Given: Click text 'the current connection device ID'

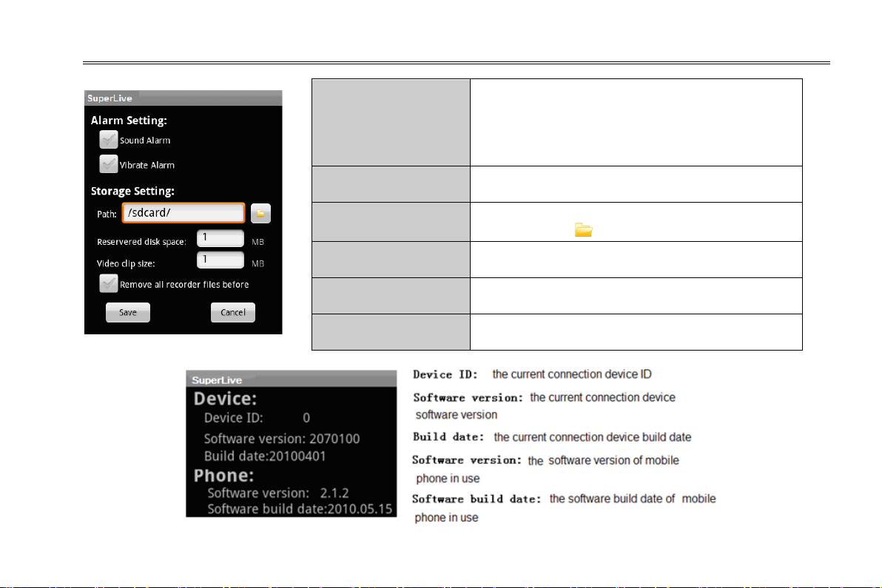Looking at the screenshot, I should tap(572, 374).
